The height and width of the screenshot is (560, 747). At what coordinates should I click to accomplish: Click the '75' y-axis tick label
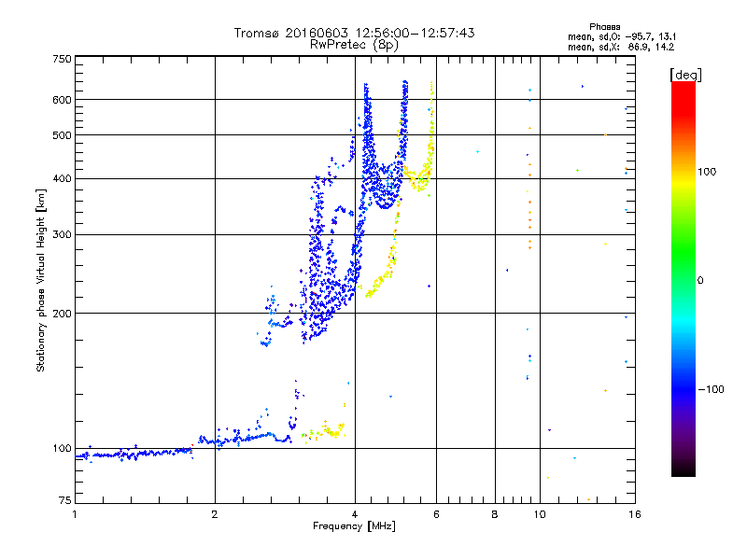click(x=65, y=500)
